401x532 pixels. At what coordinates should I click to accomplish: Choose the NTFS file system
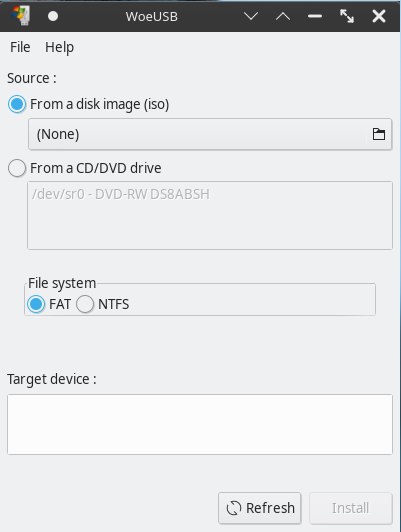pos(85,304)
